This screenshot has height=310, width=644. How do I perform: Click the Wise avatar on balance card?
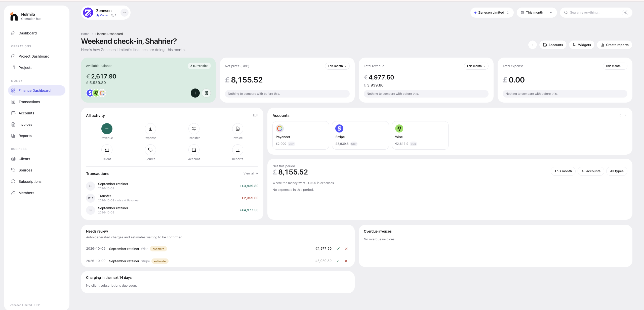click(x=96, y=93)
